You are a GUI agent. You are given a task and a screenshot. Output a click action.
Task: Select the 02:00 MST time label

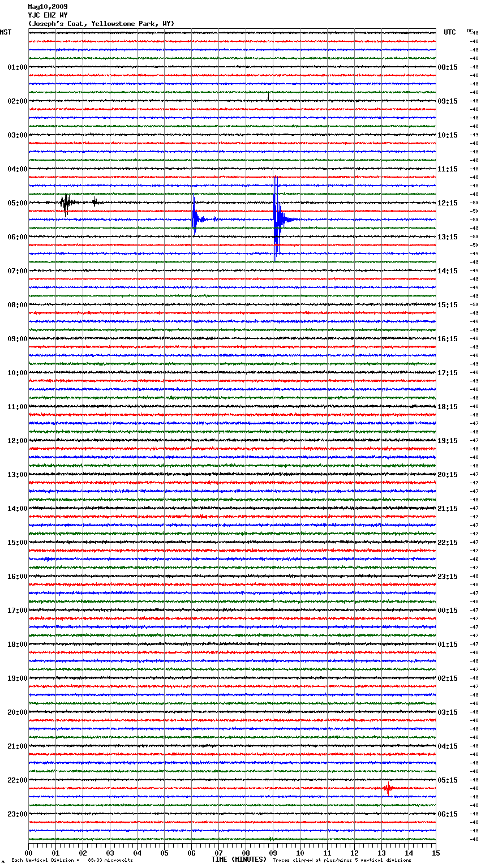coord(17,101)
